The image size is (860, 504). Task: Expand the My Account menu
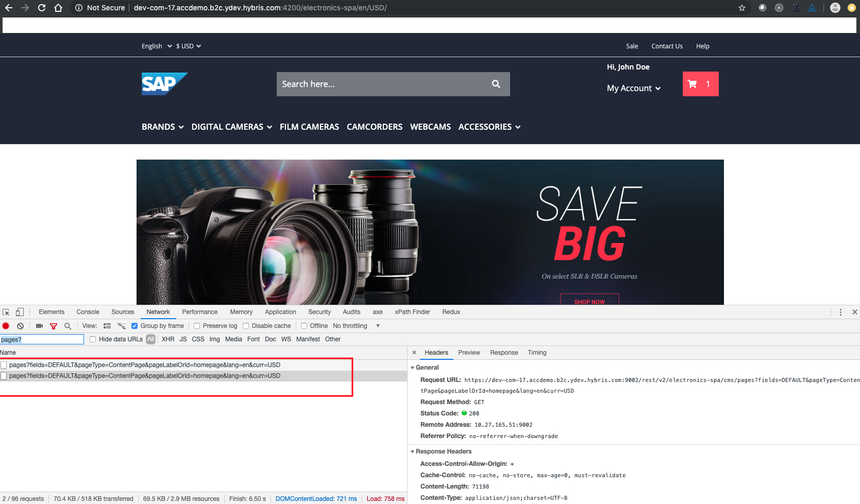pos(633,88)
